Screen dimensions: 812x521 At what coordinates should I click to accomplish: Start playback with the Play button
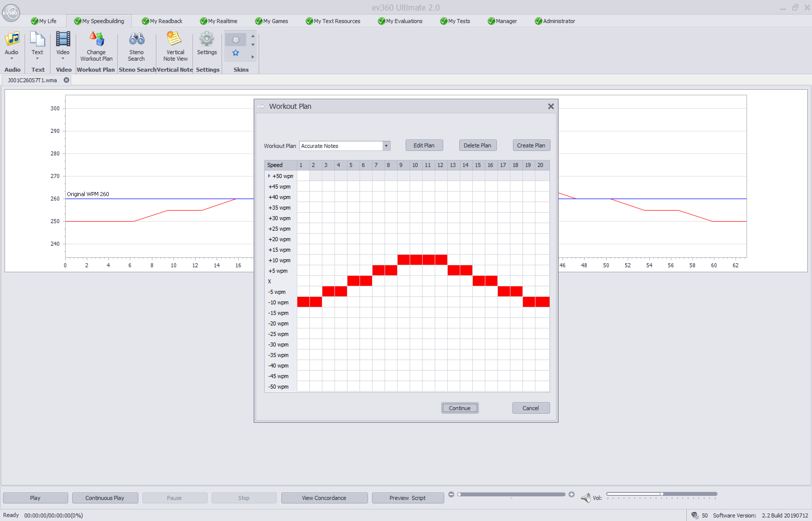(35, 498)
